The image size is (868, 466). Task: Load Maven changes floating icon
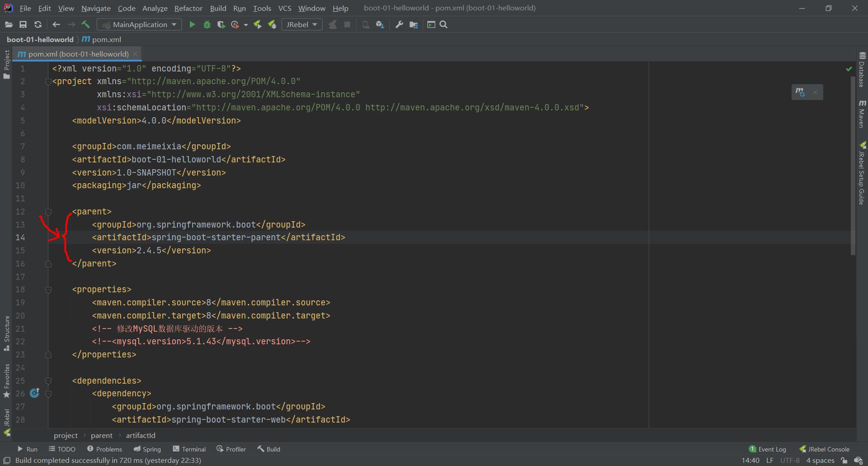click(800, 92)
